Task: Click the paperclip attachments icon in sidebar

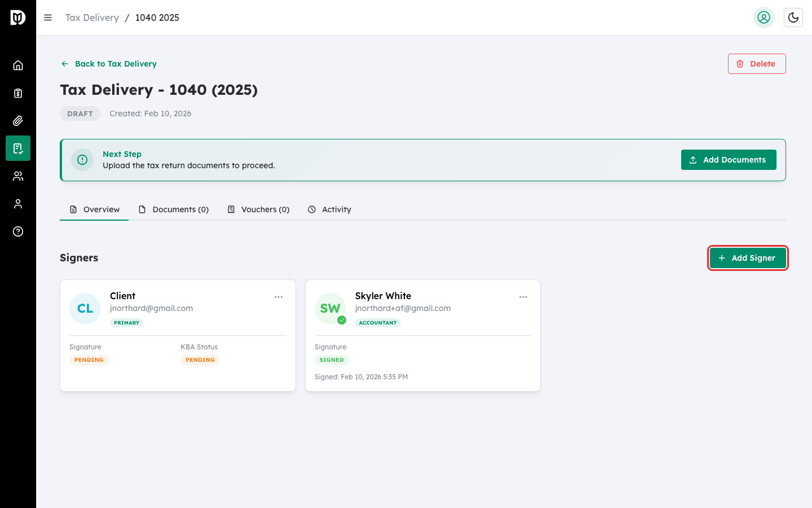Action: 17,120
